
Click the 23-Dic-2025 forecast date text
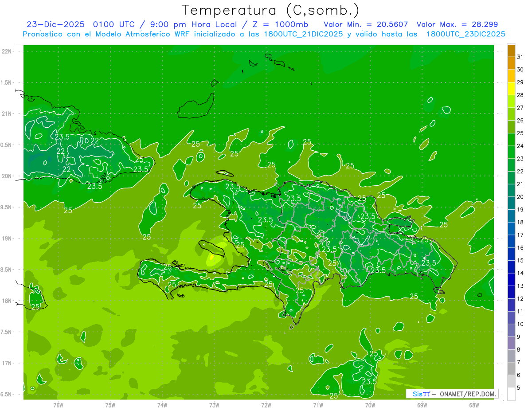pyautogui.click(x=55, y=24)
